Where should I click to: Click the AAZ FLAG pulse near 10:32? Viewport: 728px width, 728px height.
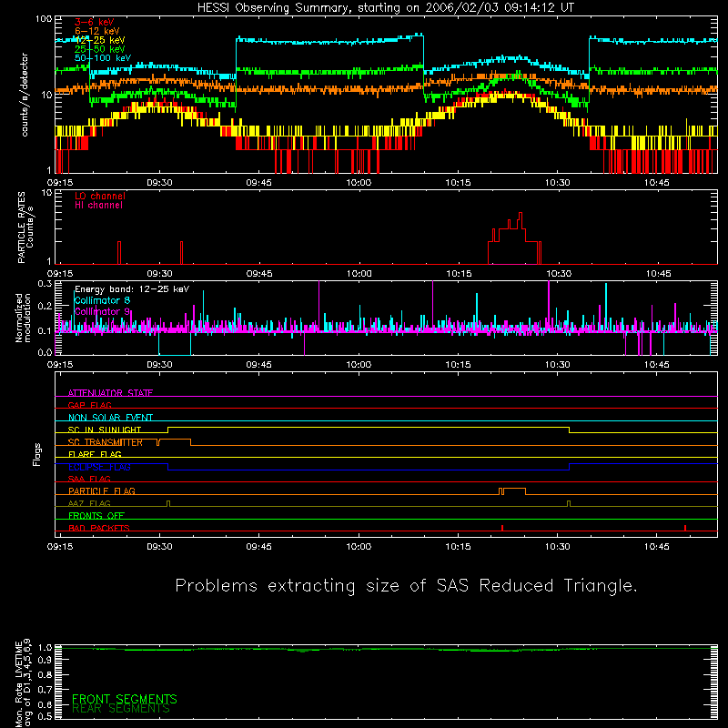(x=569, y=504)
